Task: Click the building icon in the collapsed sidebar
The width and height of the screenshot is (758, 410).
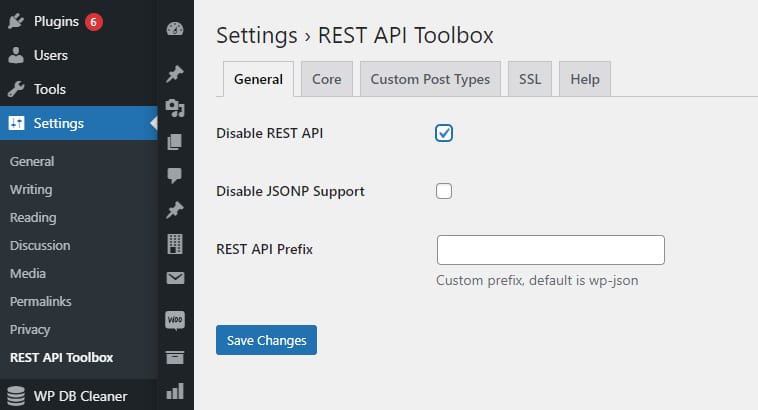Action: (x=175, y=244)
